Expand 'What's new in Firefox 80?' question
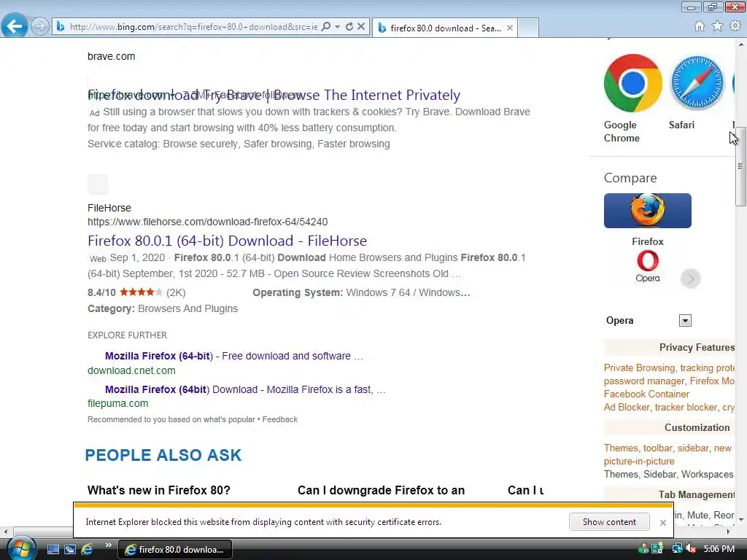 point(158,490)
